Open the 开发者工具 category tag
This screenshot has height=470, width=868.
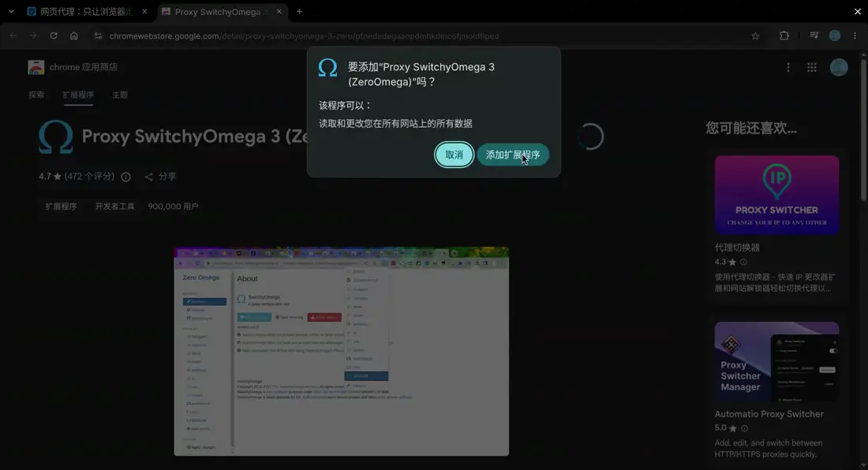point(114,207)
